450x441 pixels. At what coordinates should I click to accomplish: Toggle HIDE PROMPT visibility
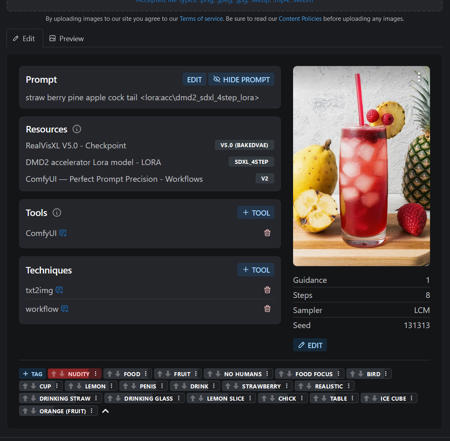click(x=241, y=80)
